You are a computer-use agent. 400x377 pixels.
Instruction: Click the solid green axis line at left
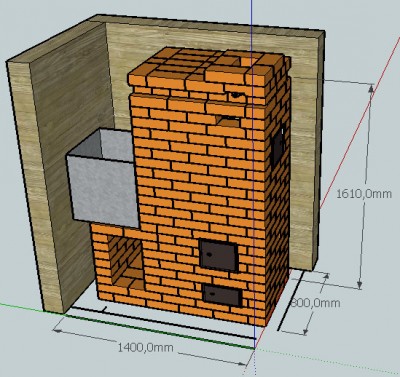(23, 308)
